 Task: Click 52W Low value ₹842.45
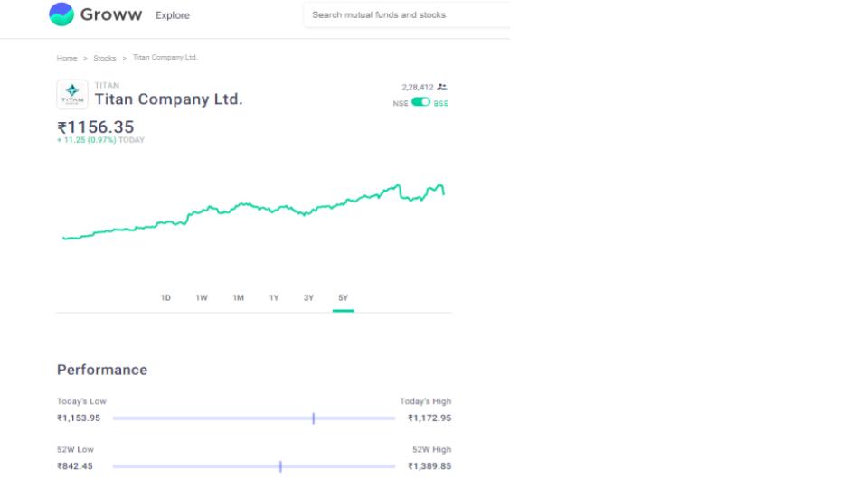75,466
